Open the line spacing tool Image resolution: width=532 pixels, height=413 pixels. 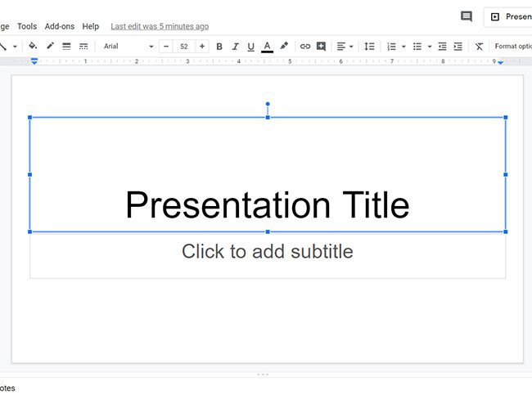pyautogui.click(x=369, y=47)
